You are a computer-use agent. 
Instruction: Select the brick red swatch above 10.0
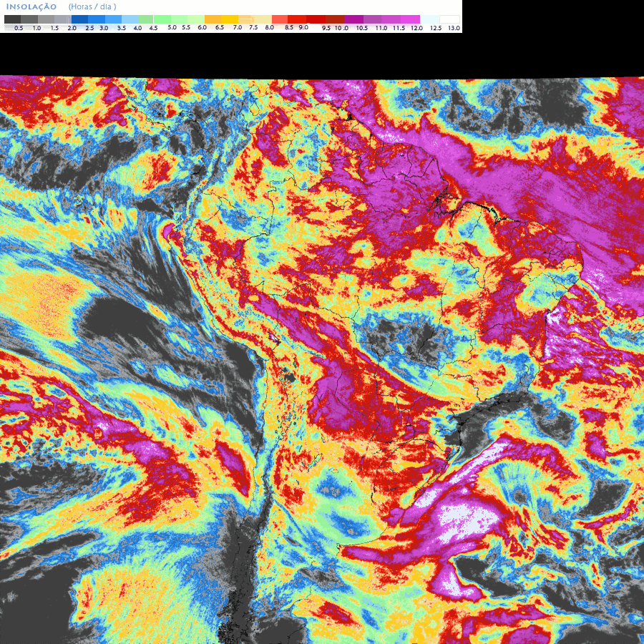pos(335,19)
